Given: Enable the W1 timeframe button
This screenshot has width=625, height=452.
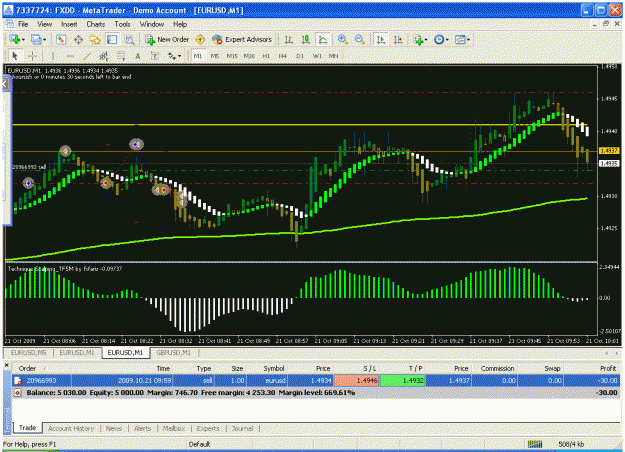Looking at the screenshot, I should tap(317, 56).
